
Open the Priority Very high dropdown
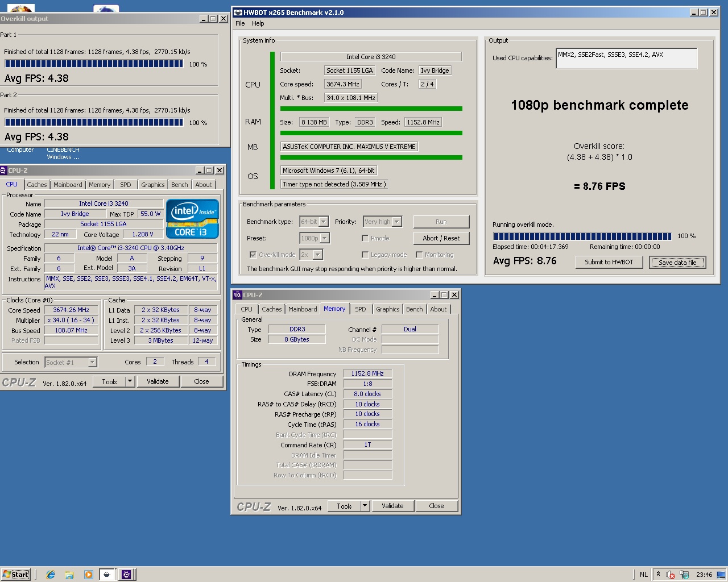397,222
